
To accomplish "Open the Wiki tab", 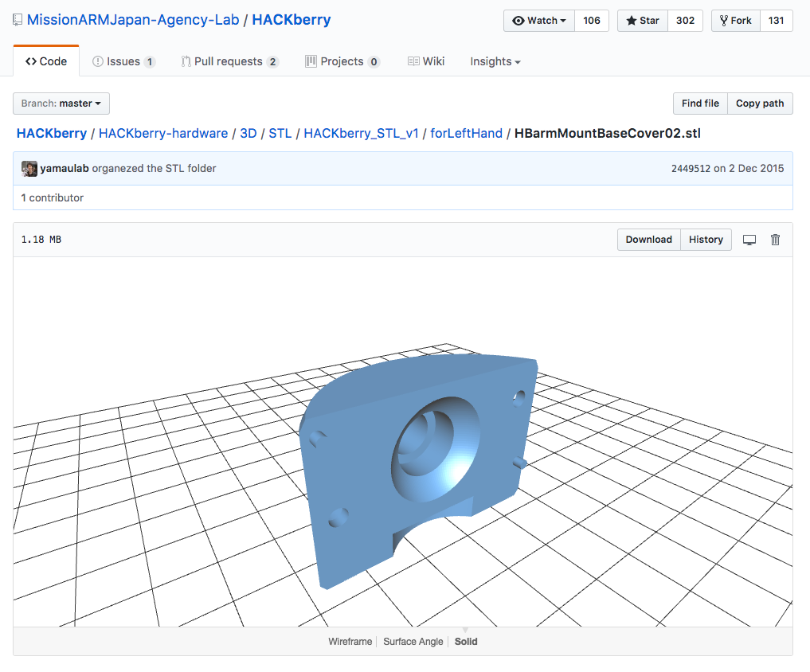I will pyautogui.click(x=426, y=61).
